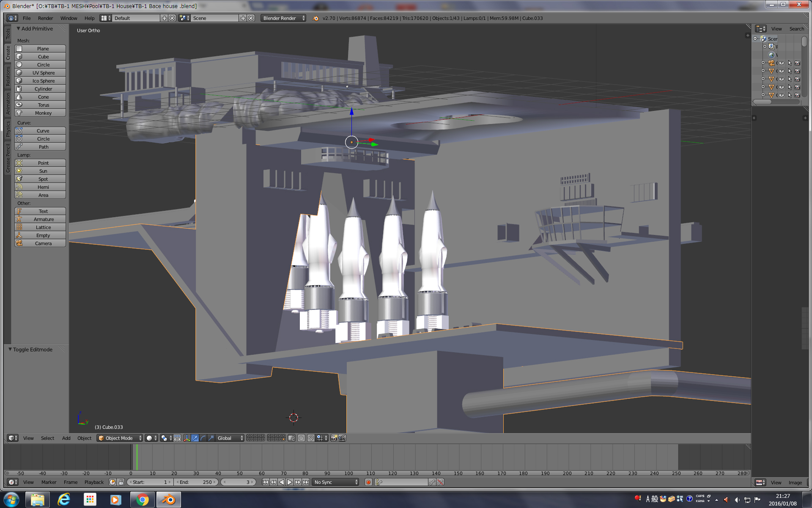Screen dimensions: 812x508
Task: Open the Object Mode dropdown
Action: tap(120, 438)
